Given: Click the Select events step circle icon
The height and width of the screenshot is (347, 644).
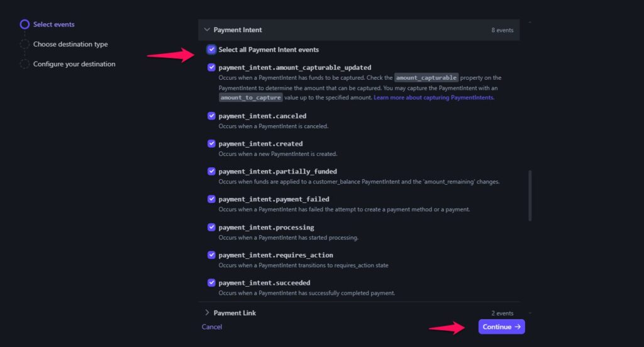Looking at the screenshot, I should coord(25,25).
